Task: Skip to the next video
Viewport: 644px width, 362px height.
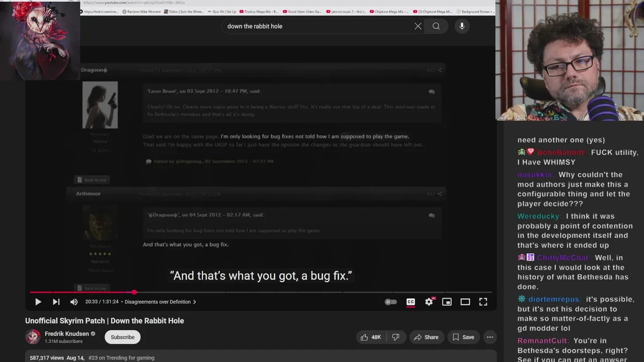Action: (x=56, y=302)
